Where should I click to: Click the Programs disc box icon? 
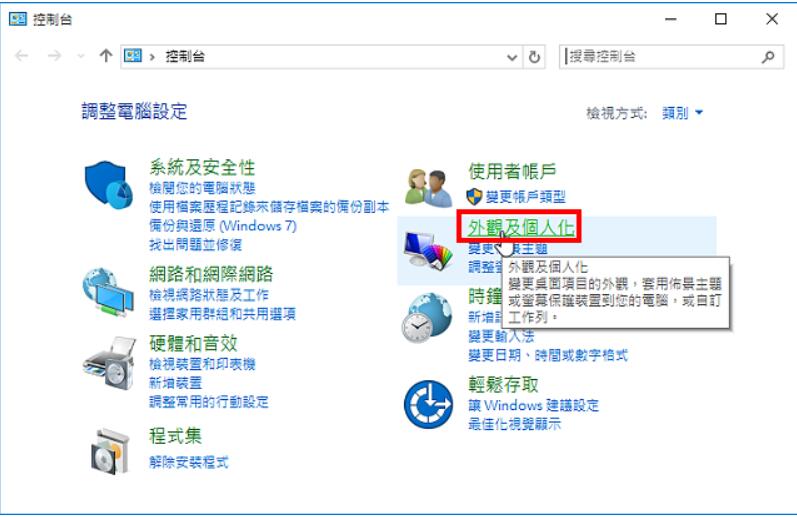(109, 450)
